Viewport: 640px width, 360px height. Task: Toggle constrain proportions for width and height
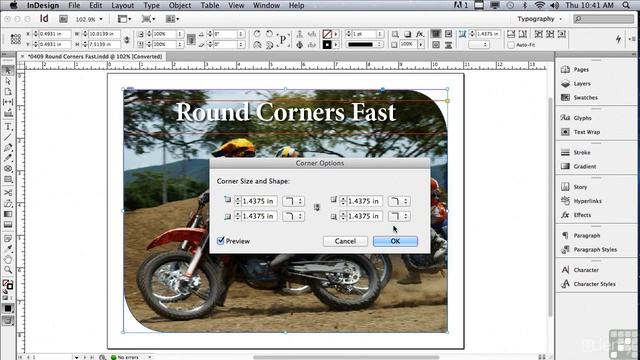[127, 39]
